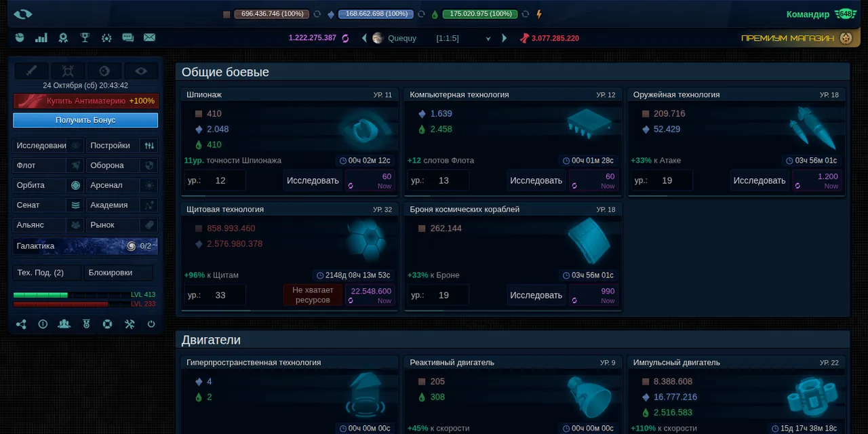
Task: Click the red LVL 233 progress bar
Action: click(x=85, y=304)
